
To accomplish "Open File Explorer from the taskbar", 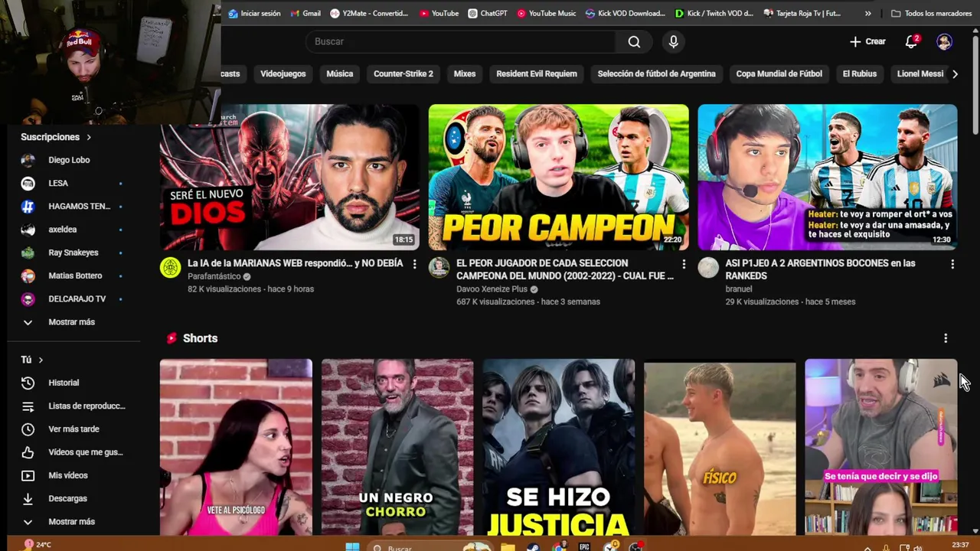I will pos(508,546).
